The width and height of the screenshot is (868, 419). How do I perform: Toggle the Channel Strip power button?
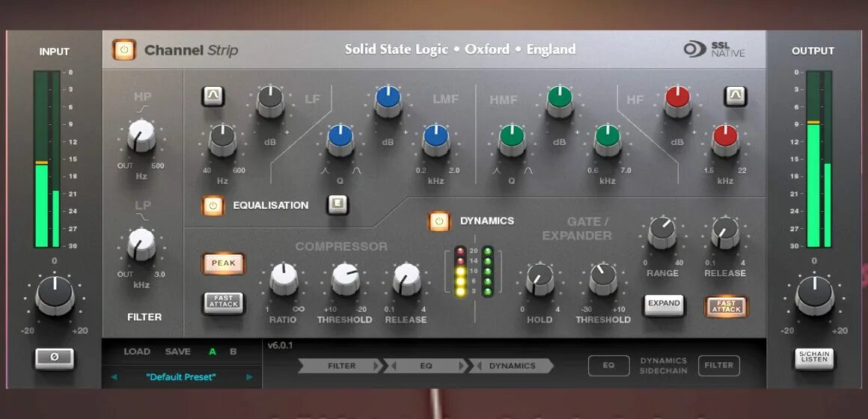(124, 50)
